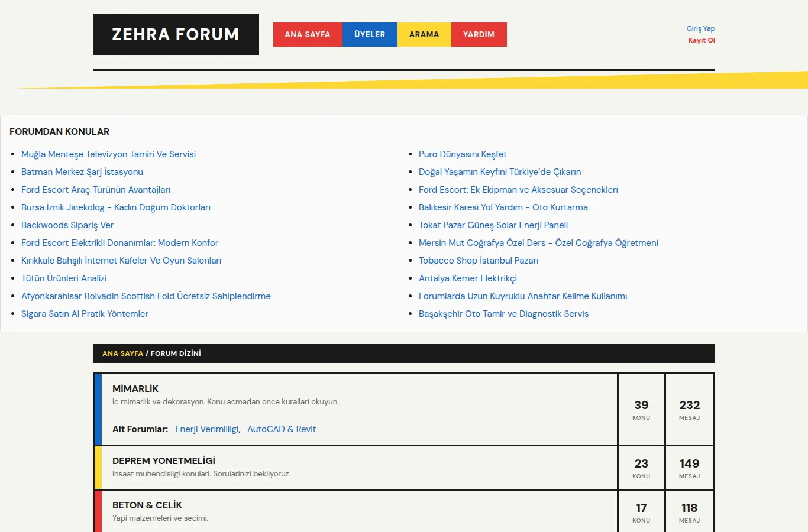This screenshot has height=532, width=808.
Task: Open the Batman Merkez Şarj İstasyonu topic
Action: coord(82,172)
